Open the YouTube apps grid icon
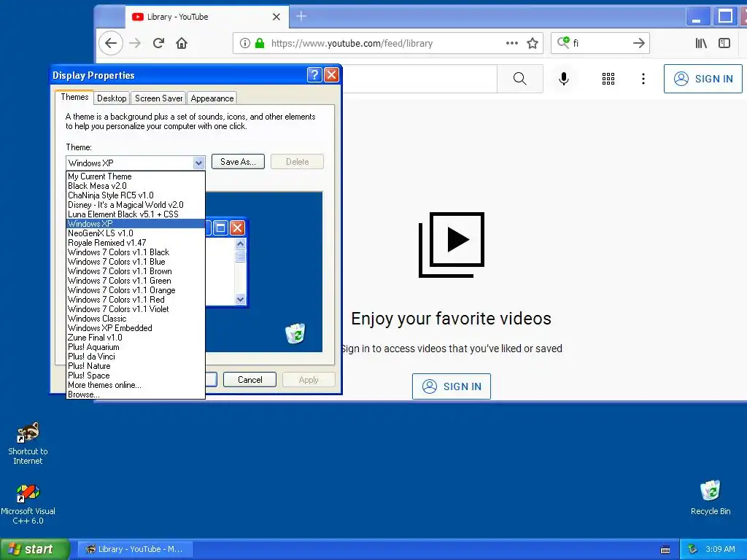 [608, 79]
